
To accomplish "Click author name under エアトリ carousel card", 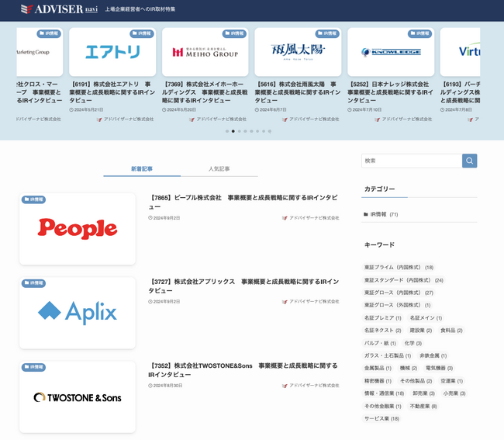I will 125,119.
